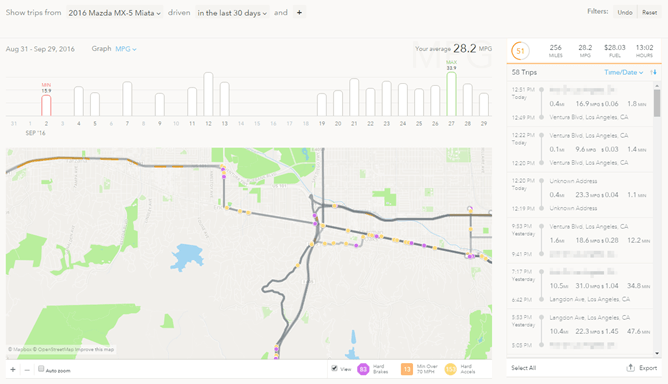Screen dimensions: 668x384
Task: Reset all filters
Action: pos(649,12)
